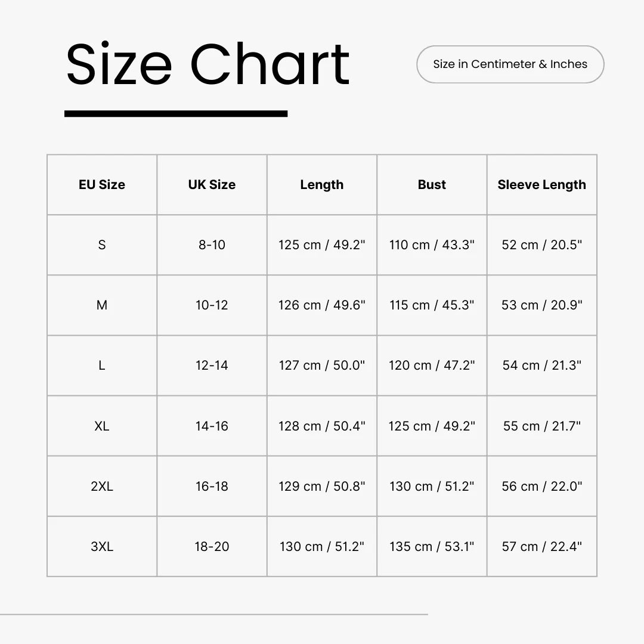Select the UK size '16-18' cell
This screenshot has height=644, width=644.
pyautogui.click(x=212, y=487)
